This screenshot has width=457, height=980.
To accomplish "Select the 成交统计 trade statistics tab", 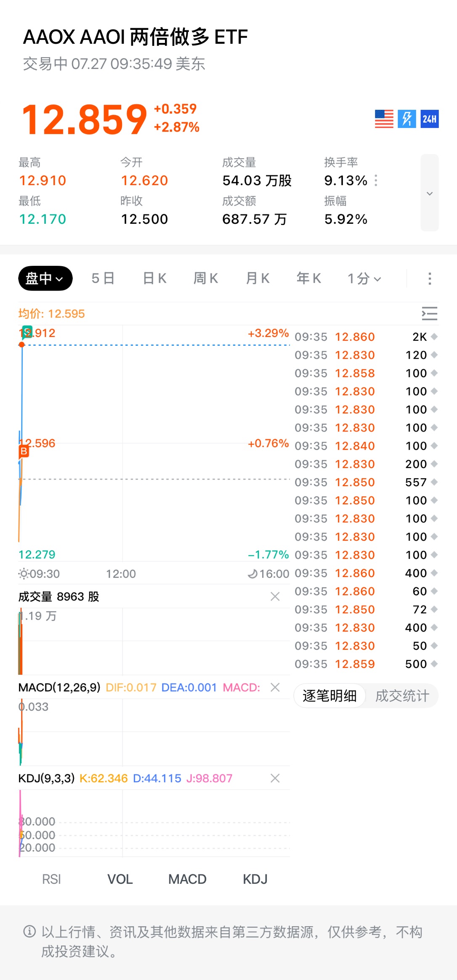I will pyautogui.click(x=402, y=696).
